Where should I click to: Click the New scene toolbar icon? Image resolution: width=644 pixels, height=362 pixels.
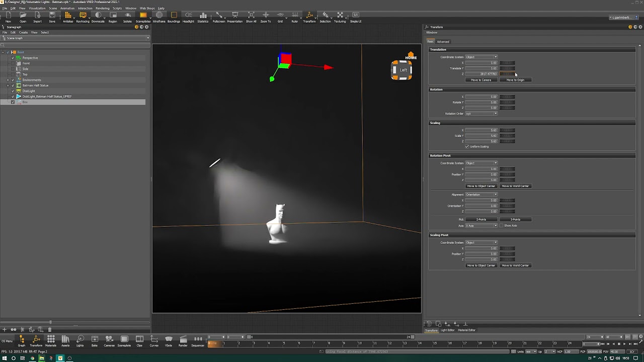point(8,17)
